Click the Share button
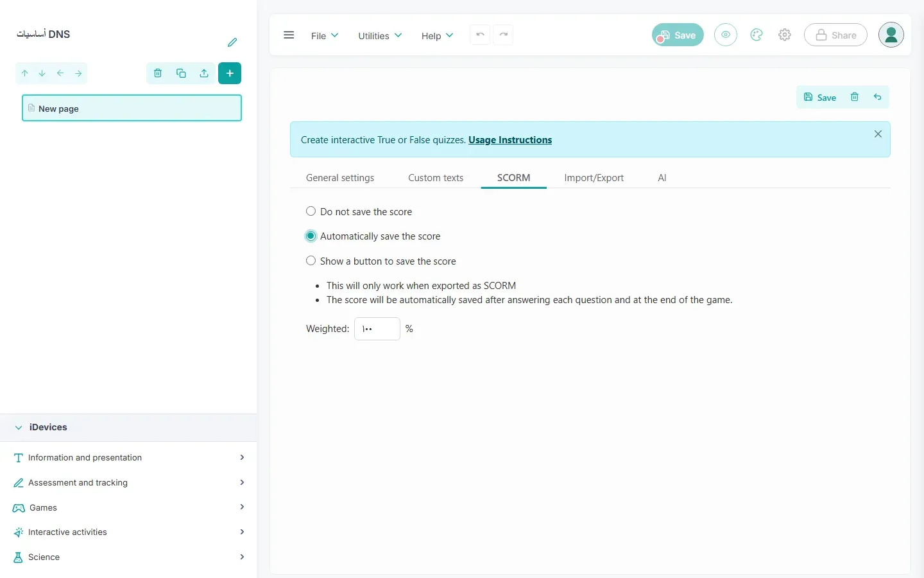The height and width of the screenshot is (578, 924). pos(835,35)
